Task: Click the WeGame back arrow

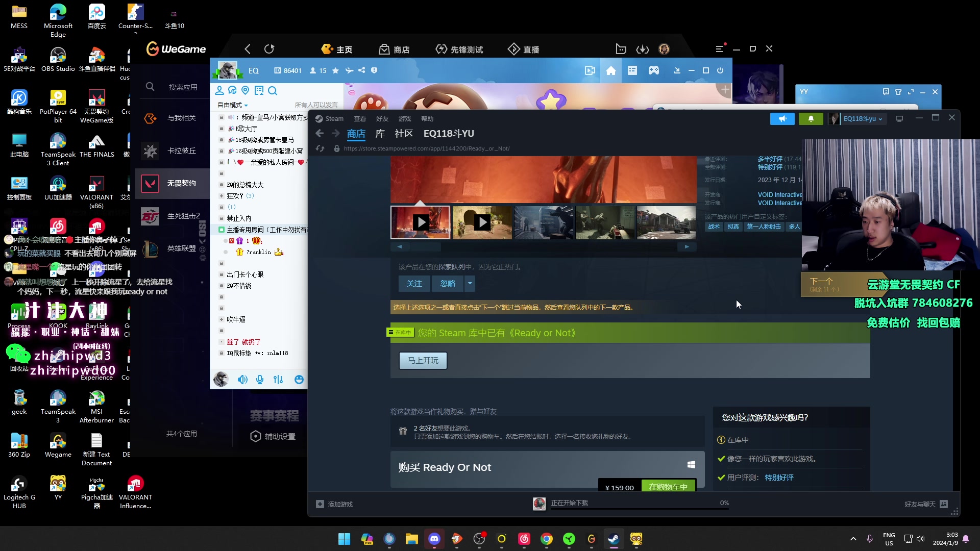Action: click(x=248, y=49)
